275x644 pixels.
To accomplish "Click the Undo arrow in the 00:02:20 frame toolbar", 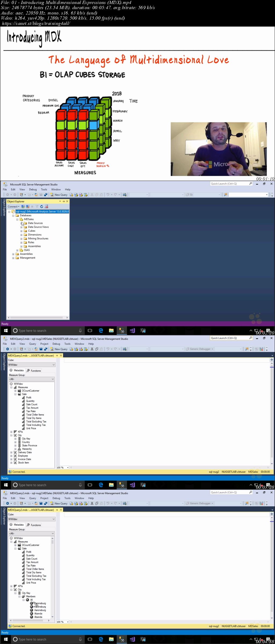I will pyautogui.click(x=108, y=195).
